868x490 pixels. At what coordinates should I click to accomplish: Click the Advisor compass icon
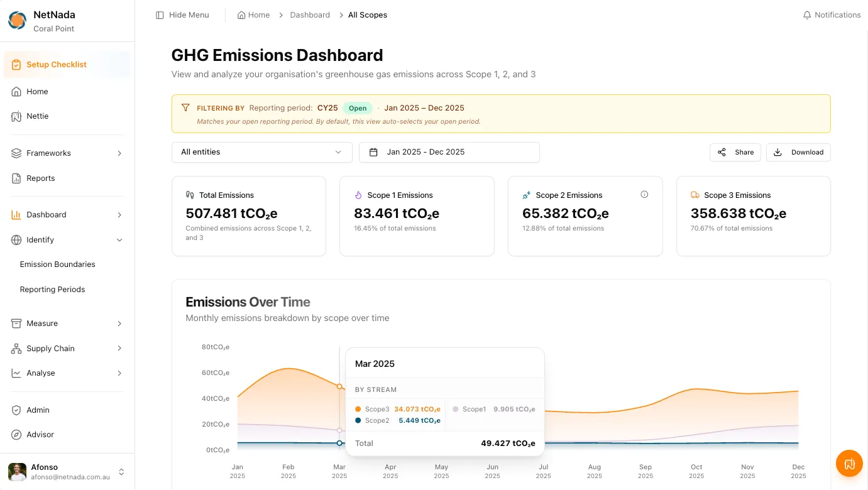click(x=16, y=435)
